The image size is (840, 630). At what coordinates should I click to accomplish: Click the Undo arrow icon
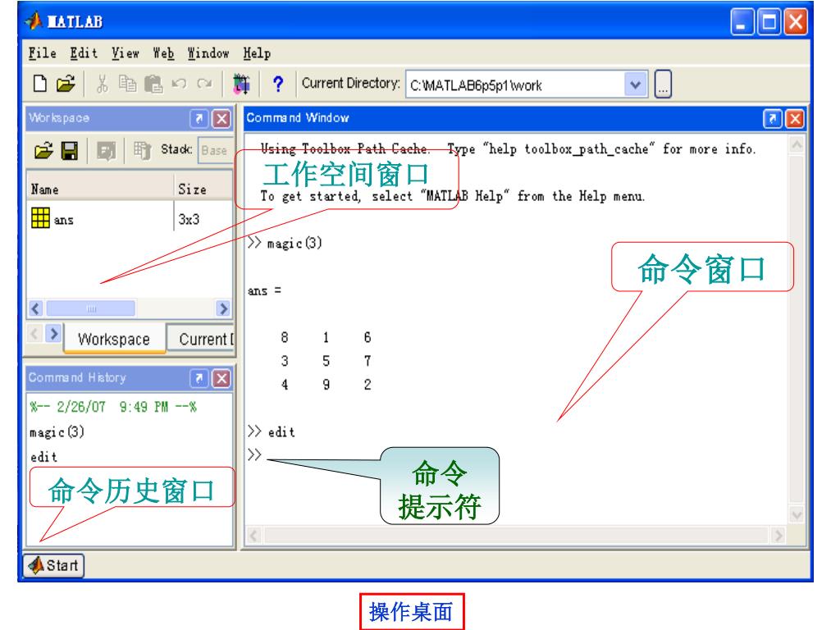click(179, 84)
